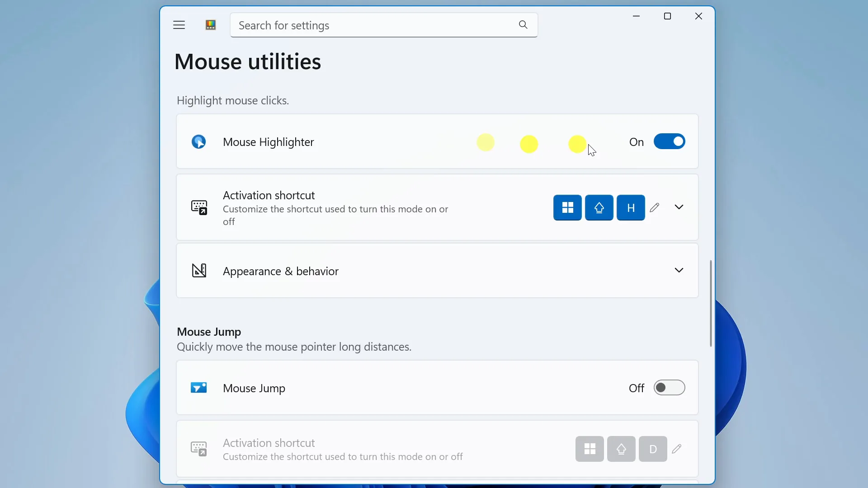This screenshot has height=488, width=868.
Task: Close the settings window
Action: pyautogui.click(x=698, y=16)
